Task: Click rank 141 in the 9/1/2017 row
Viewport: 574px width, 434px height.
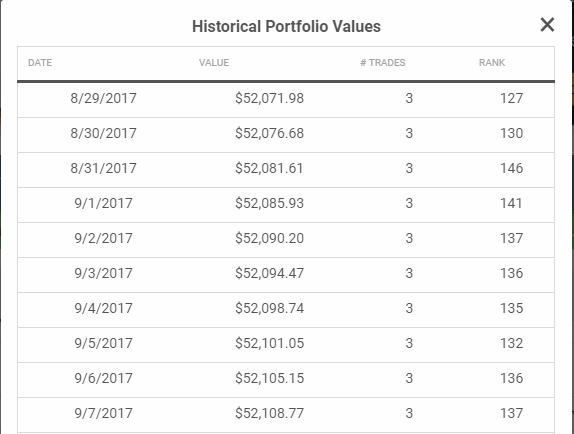Action: click(511, 203)
